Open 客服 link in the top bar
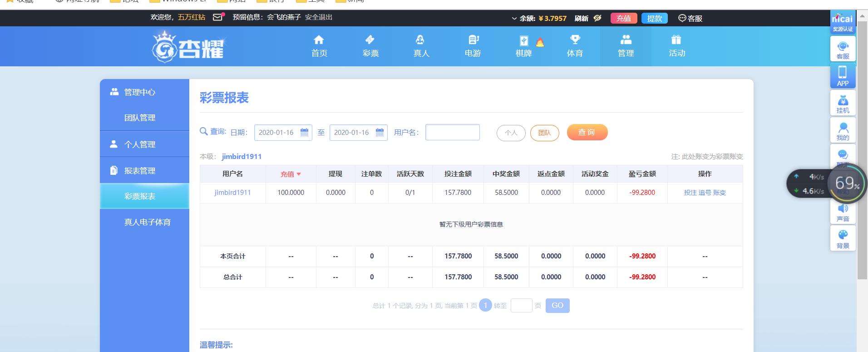This screenshot has height=352, width=868. tap(690, 18)
